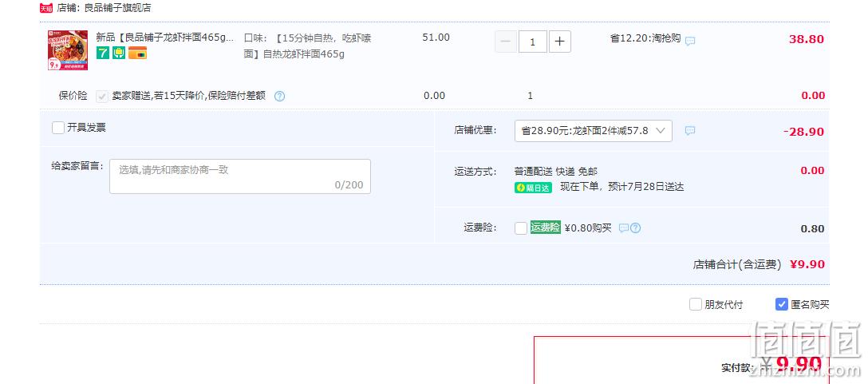This screenshot has width=868, height=384.
Task: Click the green shield badge under product title
Action: pyautogui.click(x=118, y=53)
